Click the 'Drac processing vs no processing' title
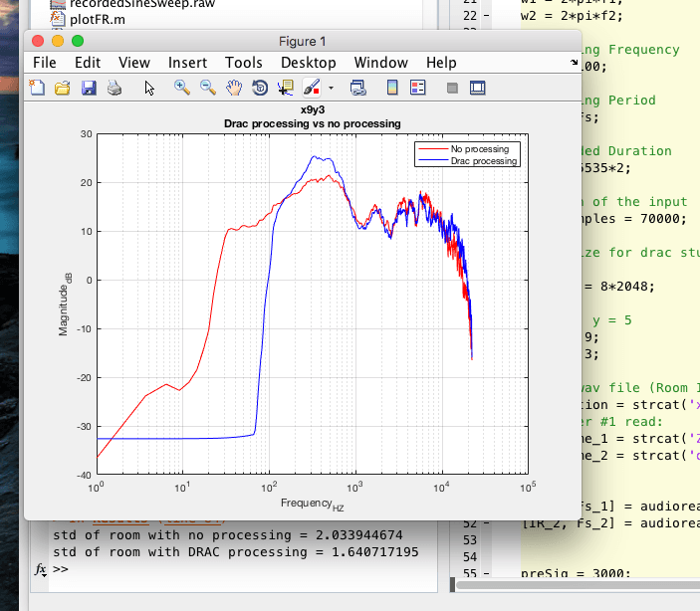 point(312,123)
